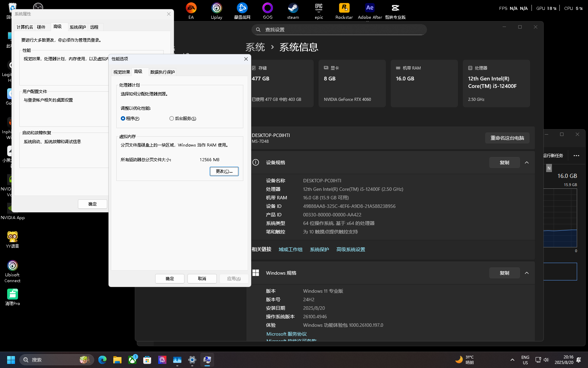Click 确定 in 系统属性 window
Screen dimensions: 588x368
(x=93, y=204)
